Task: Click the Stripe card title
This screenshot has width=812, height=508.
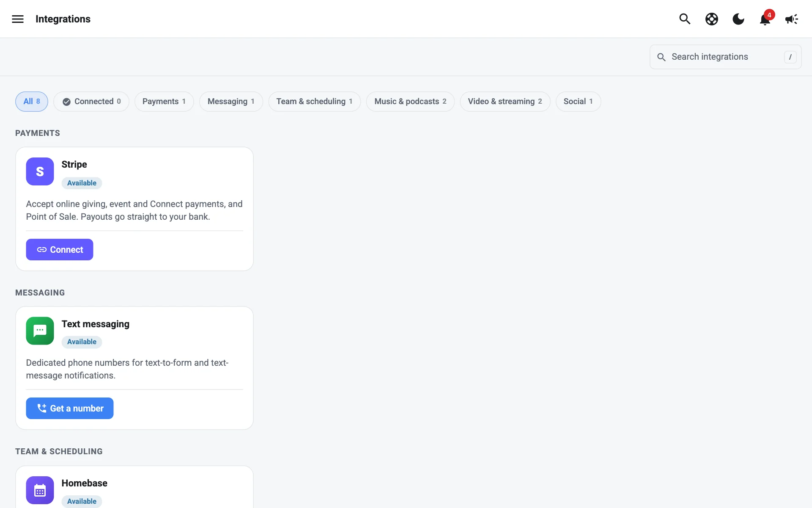Action: [74, 164]
